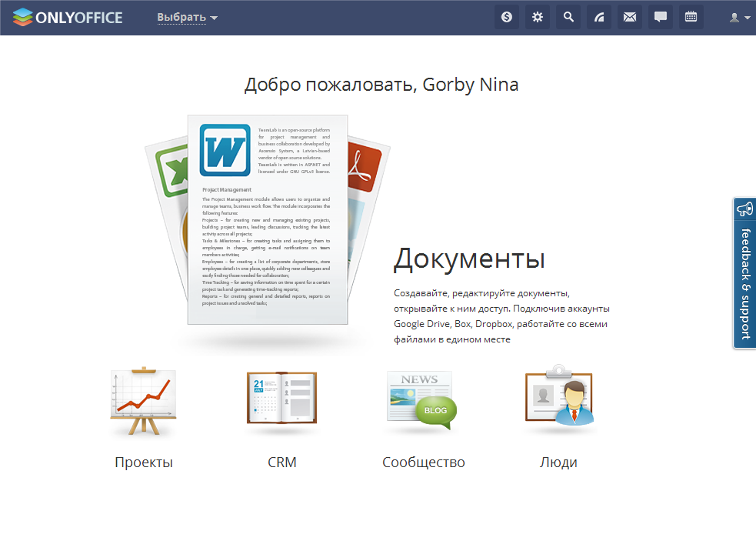The image size is (756, 541).
Task: Click the Проекты label
Action: click(x=143, y=462)
